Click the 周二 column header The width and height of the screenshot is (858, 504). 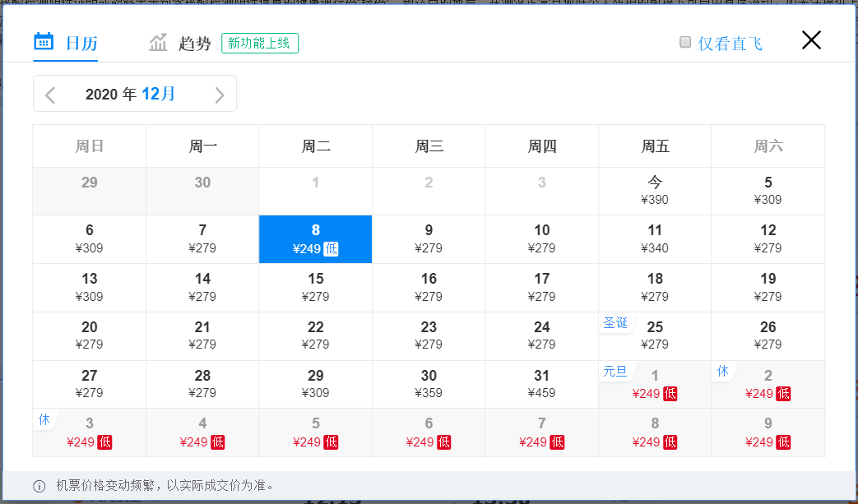click(316, 146)
